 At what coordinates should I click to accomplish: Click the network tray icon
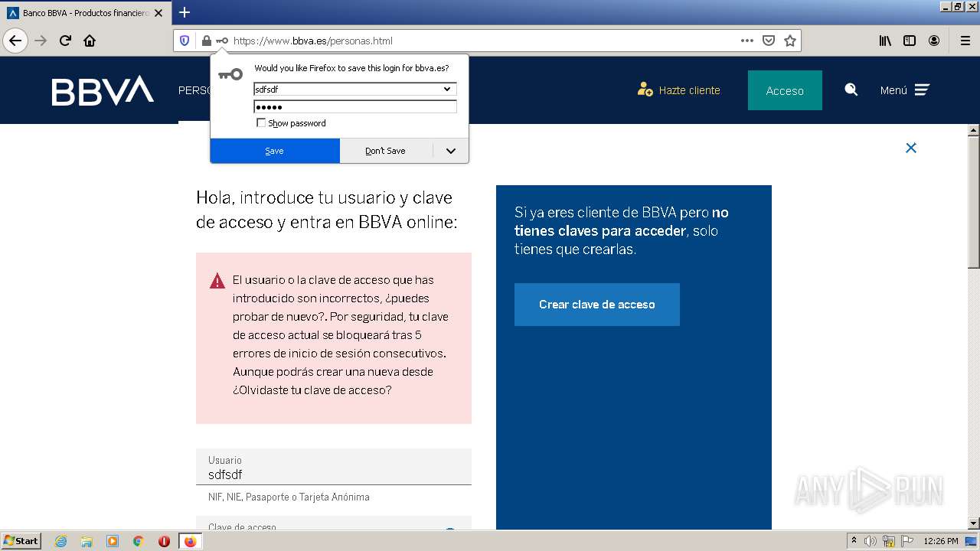(889, 541)
